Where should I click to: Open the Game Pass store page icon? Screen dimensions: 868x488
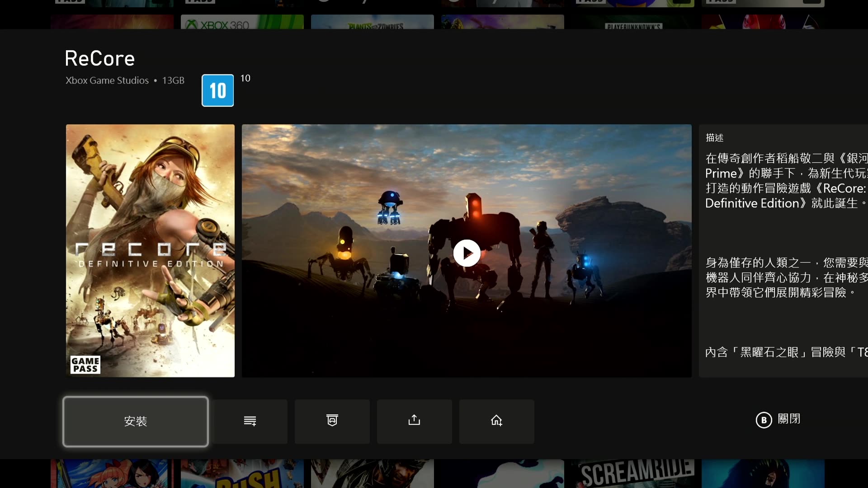pyautogui.click(x=332, y=421)
